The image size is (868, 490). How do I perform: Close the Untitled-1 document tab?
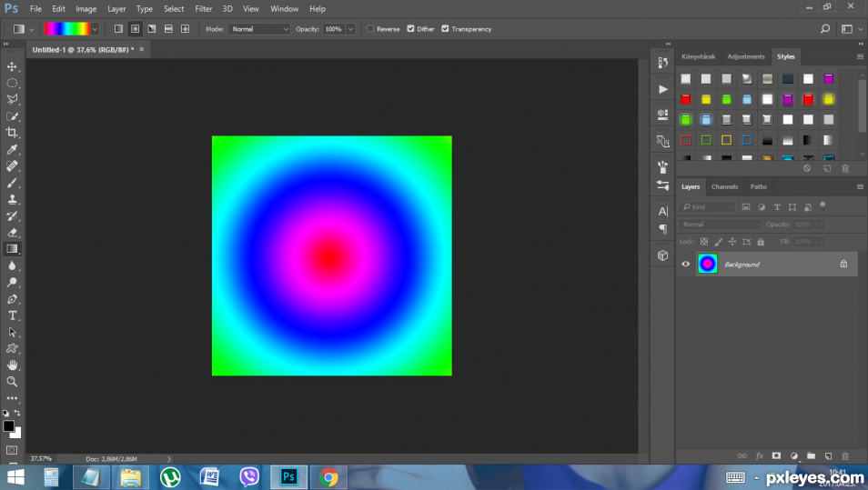[x=142, y=49]
